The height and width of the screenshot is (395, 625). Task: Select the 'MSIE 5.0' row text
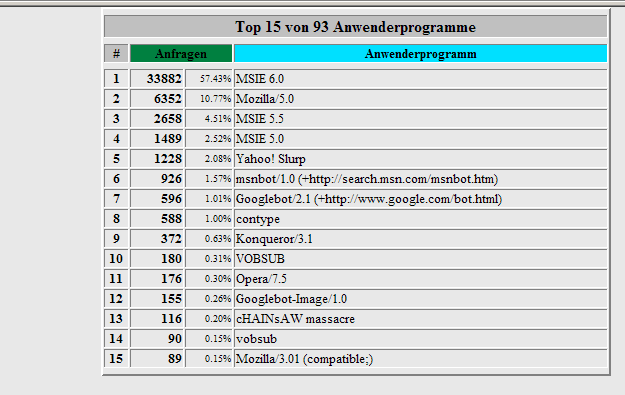[260, 139]
